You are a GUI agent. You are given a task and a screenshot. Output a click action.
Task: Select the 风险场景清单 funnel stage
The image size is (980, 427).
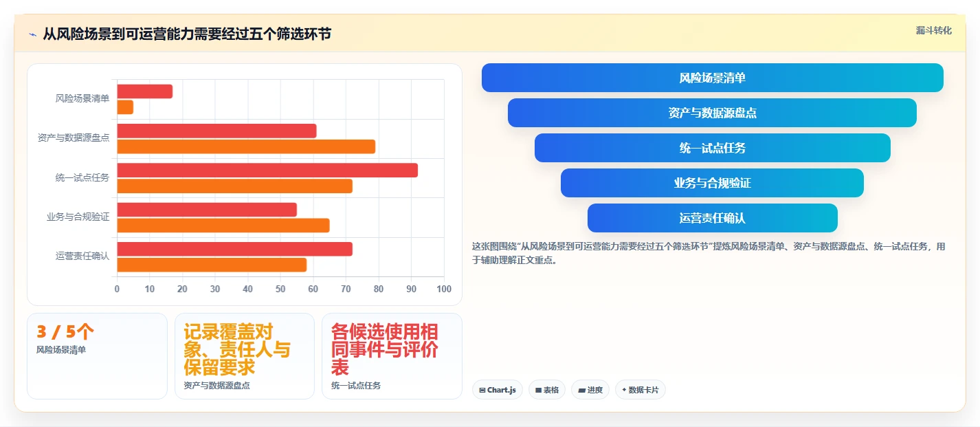pos(713,78)
